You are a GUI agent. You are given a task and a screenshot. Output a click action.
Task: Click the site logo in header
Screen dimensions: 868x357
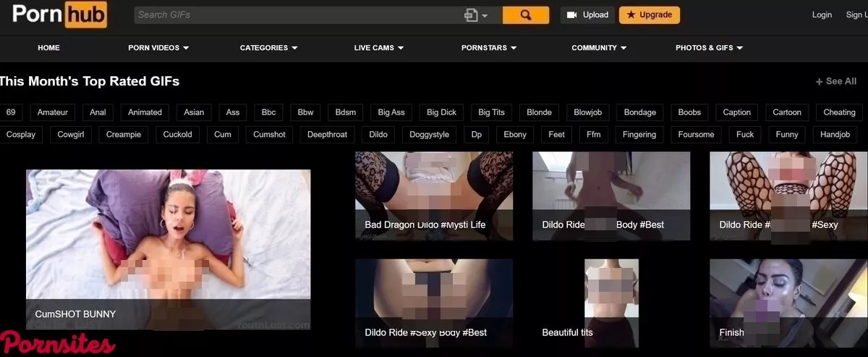[x=59, y=15]
